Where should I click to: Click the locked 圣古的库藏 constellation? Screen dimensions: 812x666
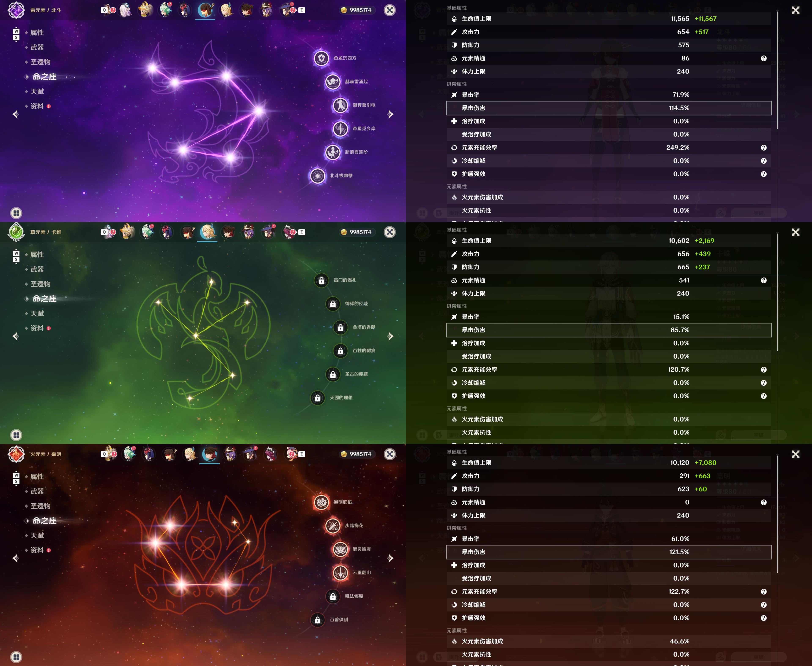333,374
